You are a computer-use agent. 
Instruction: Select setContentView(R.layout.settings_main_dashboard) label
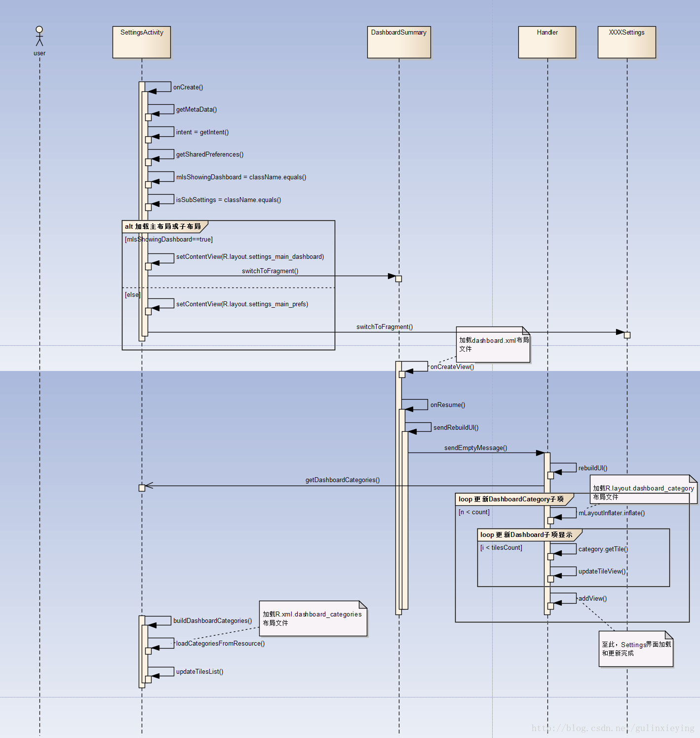point(250,257)
